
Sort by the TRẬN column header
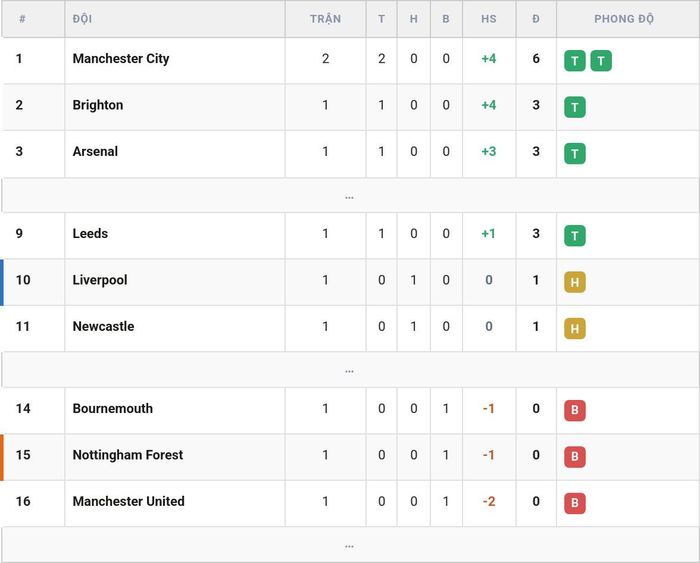325,19
